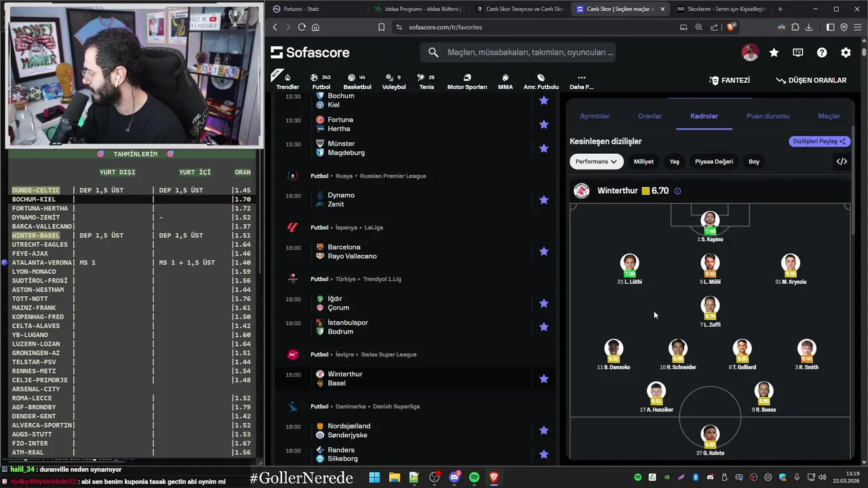Open L. Zuffi player avatar
Viewport: 868px width, 488px height.
(x=710, y=306)
